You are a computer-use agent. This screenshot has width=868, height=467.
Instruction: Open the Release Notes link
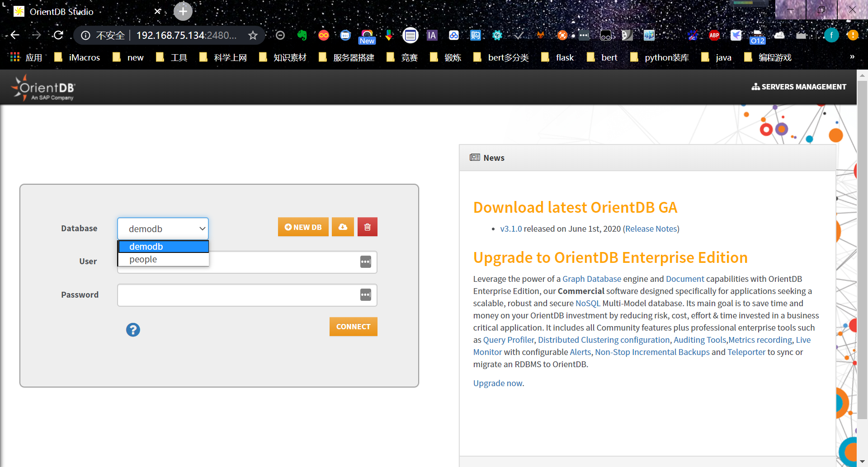click(x=651, y=229)
